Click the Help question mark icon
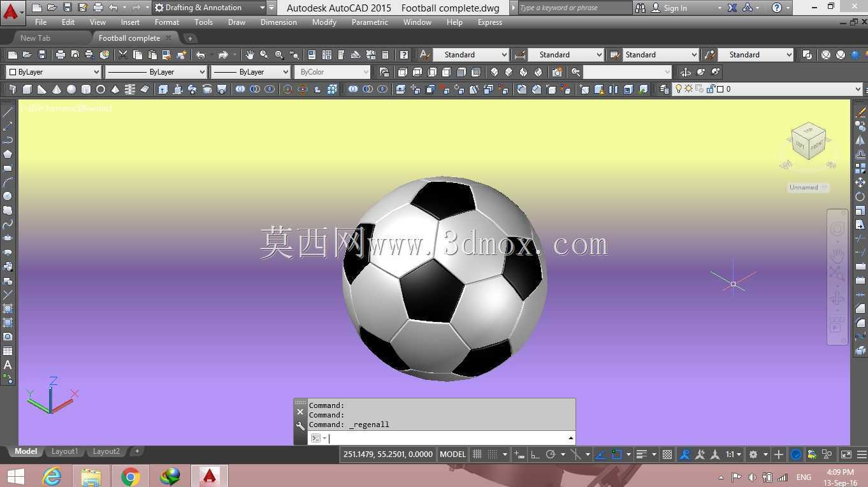Image resolution: width=868 pixels, height=487 pixels. click(403, 55)
